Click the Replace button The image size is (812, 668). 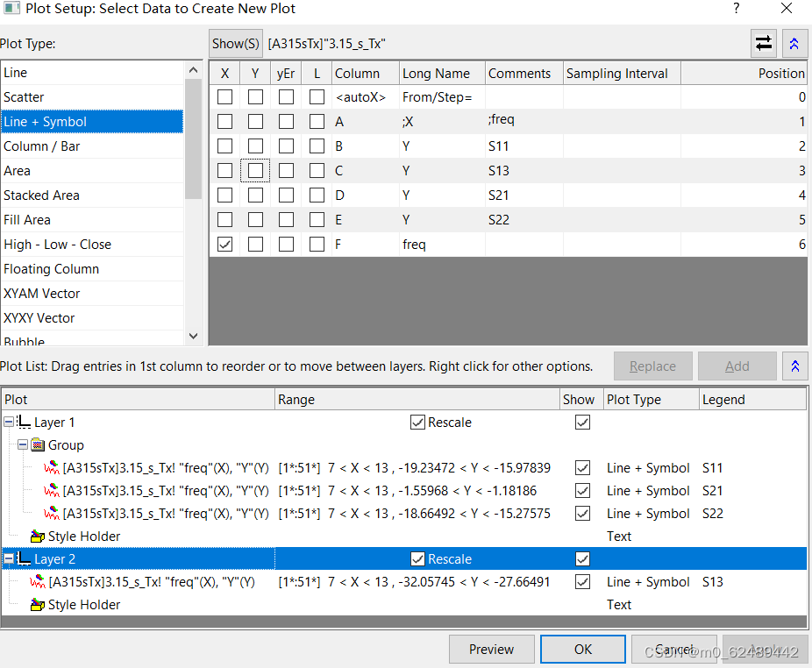(x=652, y=366)
